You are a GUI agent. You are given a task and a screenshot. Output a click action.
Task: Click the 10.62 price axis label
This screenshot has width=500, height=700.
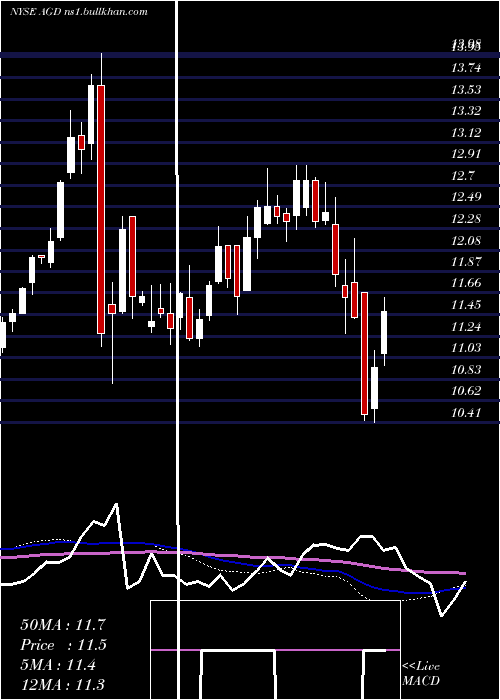(466, 391)
